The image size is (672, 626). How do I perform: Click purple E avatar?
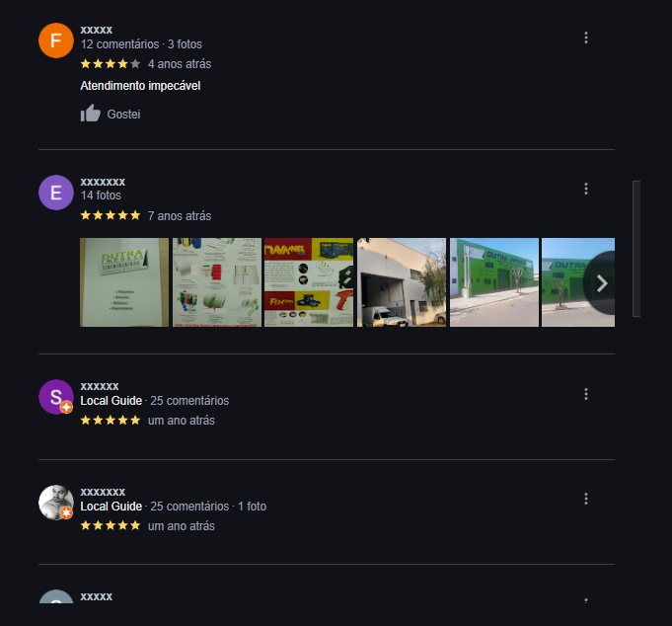point(56,193)
